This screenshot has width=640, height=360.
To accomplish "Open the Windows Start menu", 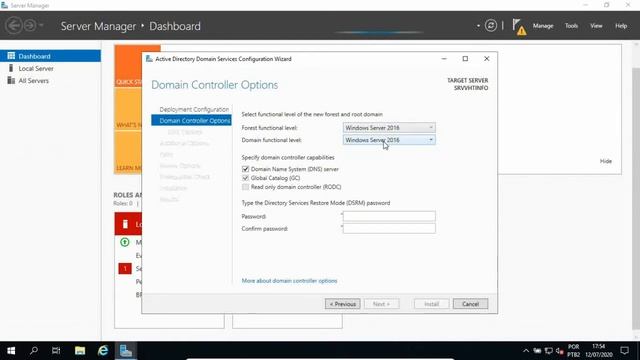I will pyautogui.click(x=11, y=351).
